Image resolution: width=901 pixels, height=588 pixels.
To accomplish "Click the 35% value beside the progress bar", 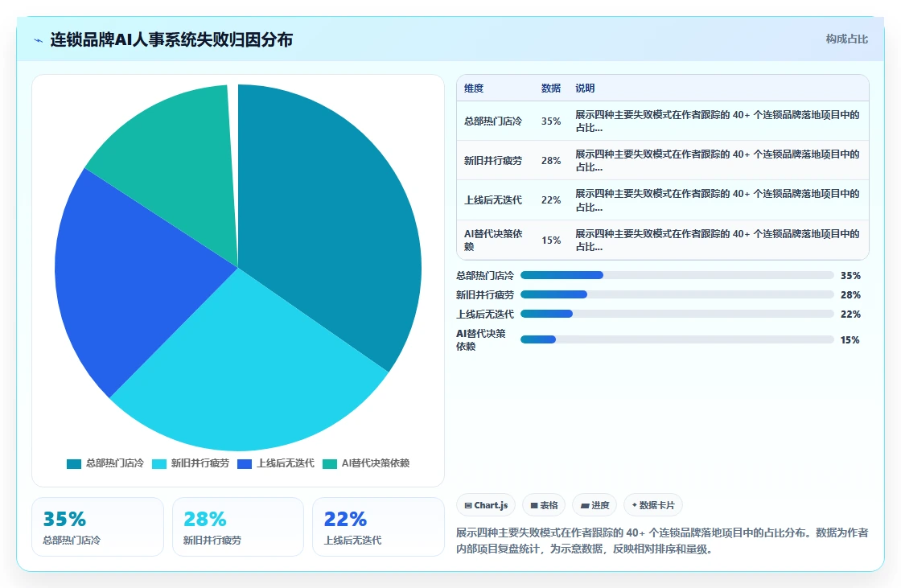I will pyautogui.click(x=850, y=275).
